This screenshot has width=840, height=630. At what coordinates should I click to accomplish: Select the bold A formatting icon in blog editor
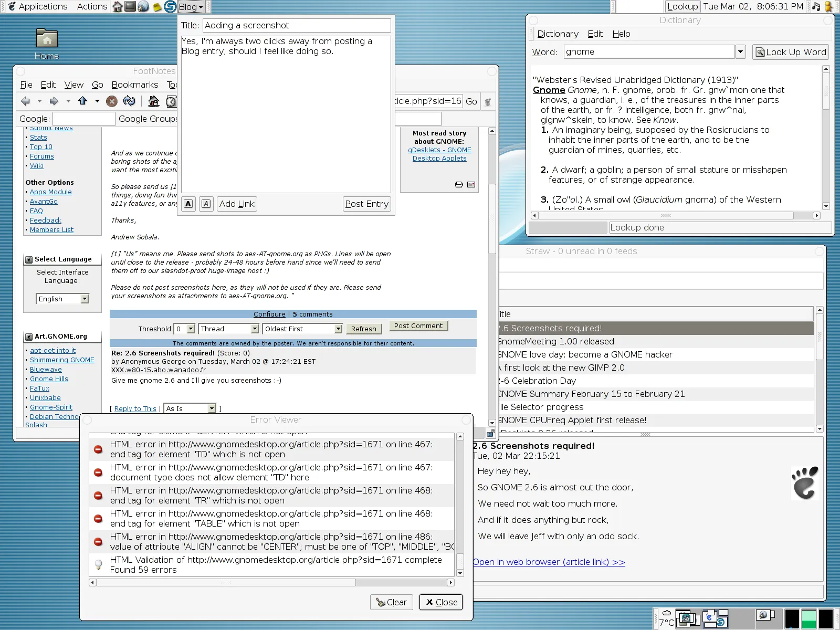(188, 204)
